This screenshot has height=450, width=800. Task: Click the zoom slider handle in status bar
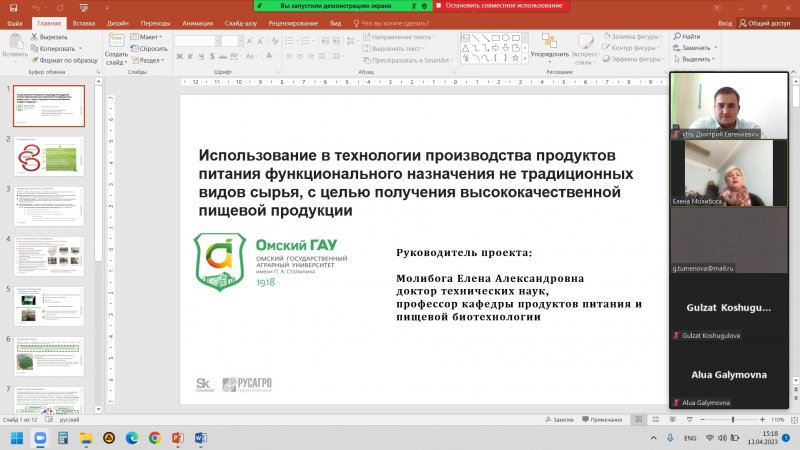coord(733,419)
